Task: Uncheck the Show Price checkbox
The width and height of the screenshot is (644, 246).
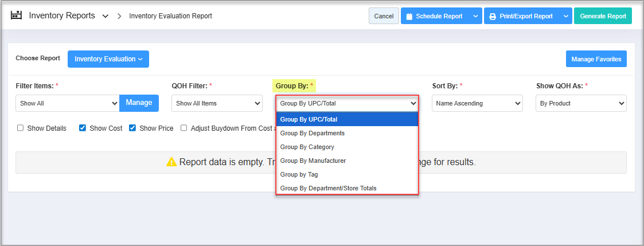Action: pyautogui.click(x=132, y=128)
